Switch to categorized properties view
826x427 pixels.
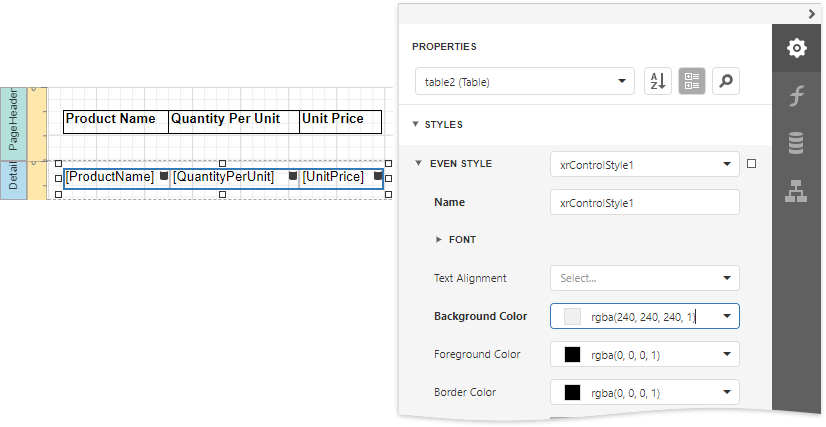[692, 82]
